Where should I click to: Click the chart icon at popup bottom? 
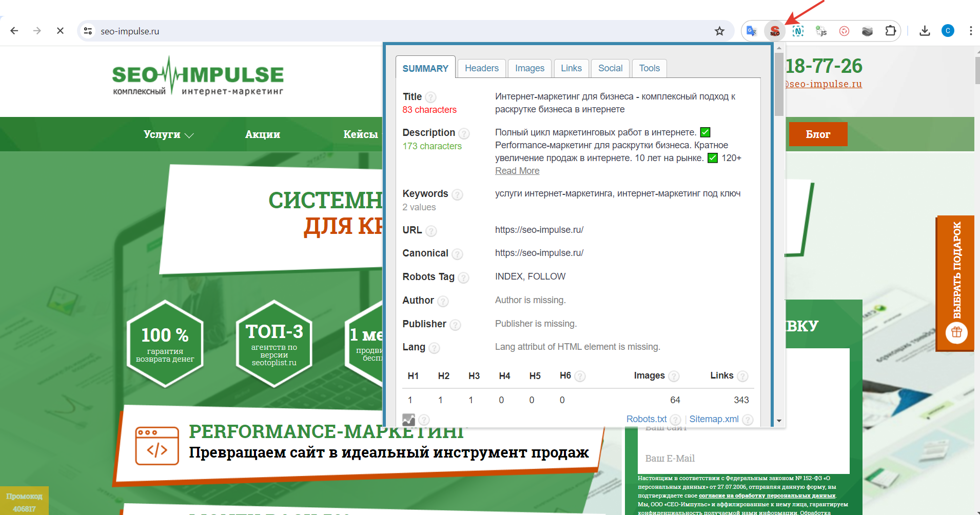pyautogui.click(x=408, y=420)
